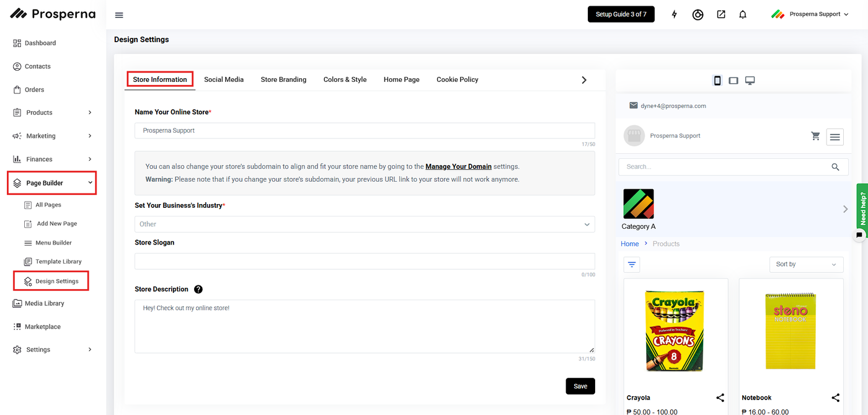Click Products breadcrumb in preview
Screen dimensions: 868x415
click(x=666, y=244)
